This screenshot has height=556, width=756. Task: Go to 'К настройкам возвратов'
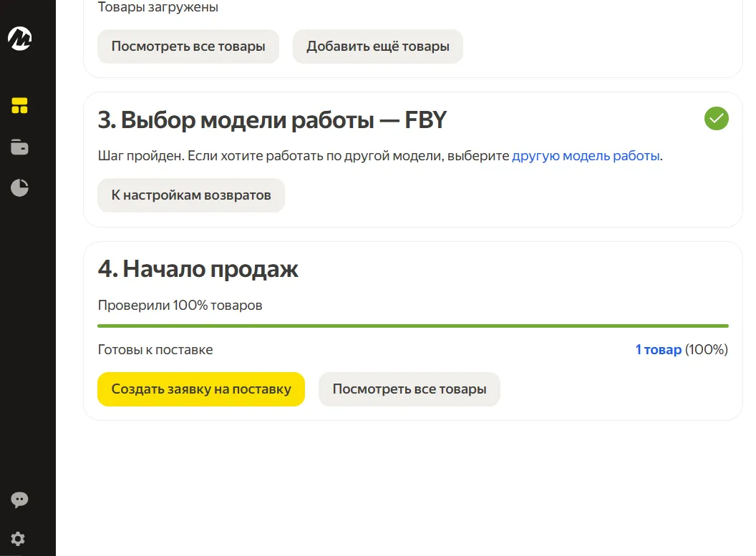coord(191,195)
